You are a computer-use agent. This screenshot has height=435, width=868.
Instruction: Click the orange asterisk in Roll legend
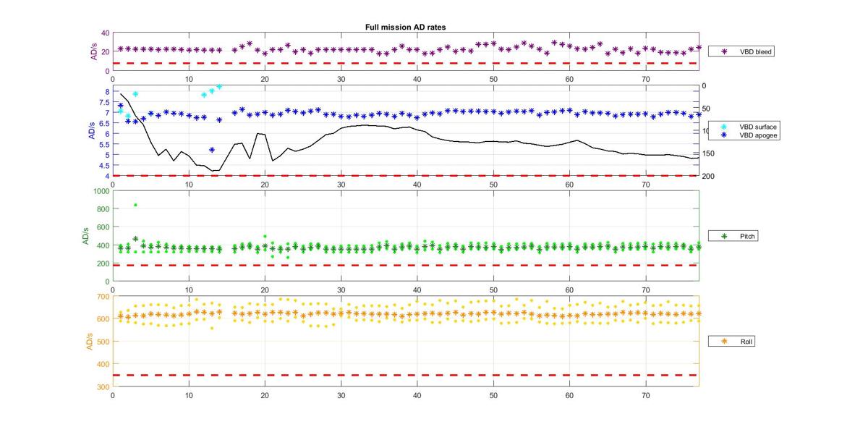[x=724, y=341]
